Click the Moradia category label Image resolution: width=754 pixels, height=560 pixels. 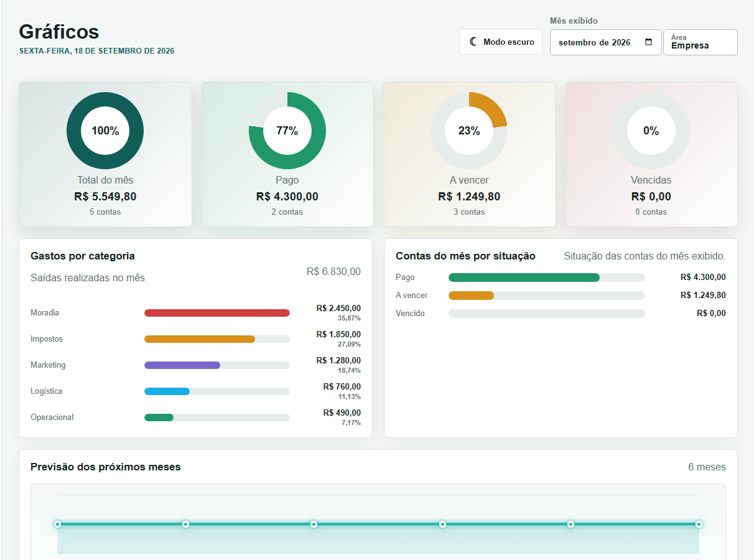[45, 313]
